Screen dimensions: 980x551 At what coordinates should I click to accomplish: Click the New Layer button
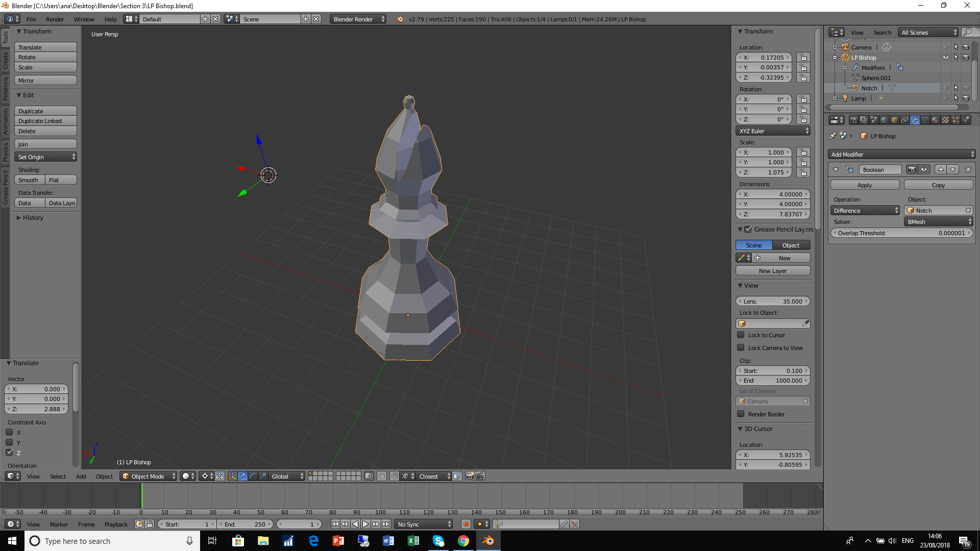(773, 271)
